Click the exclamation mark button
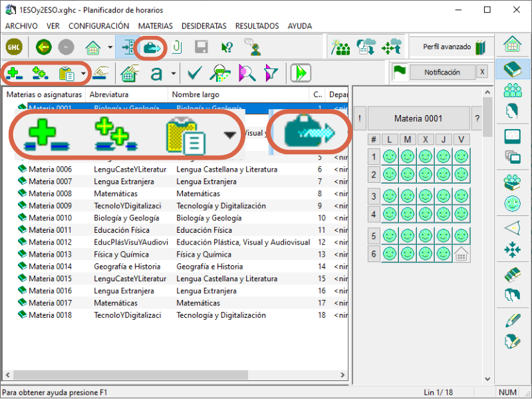Image resolution: width=532 pixels, height=399 pixels. pyautogui.click(x=360, y=118)
